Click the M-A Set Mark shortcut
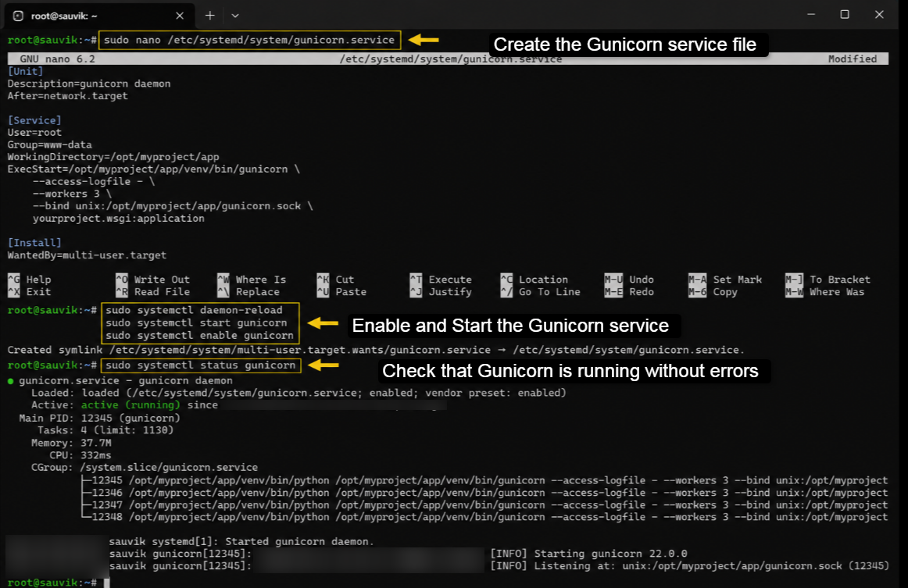The height and width of the screenshot is (588, 908). point(725,280)
